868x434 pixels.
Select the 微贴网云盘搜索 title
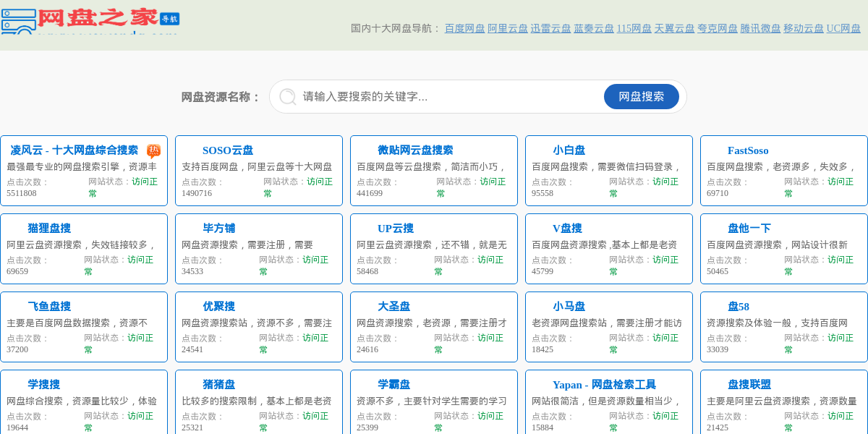coord(415,150)
